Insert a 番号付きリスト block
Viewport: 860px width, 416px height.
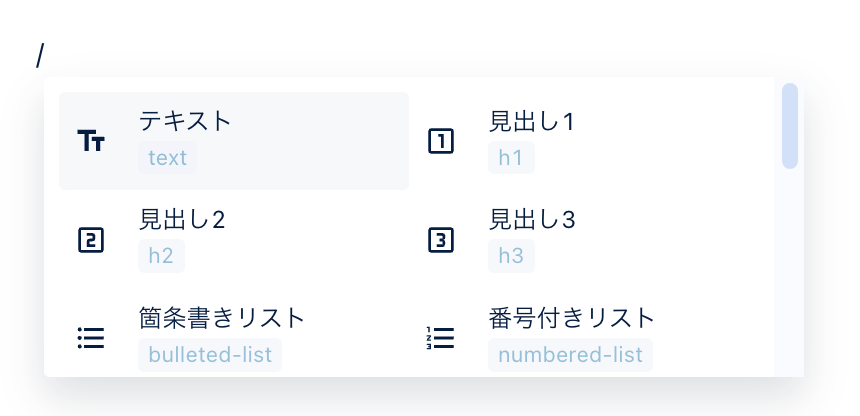coord(584,334)
